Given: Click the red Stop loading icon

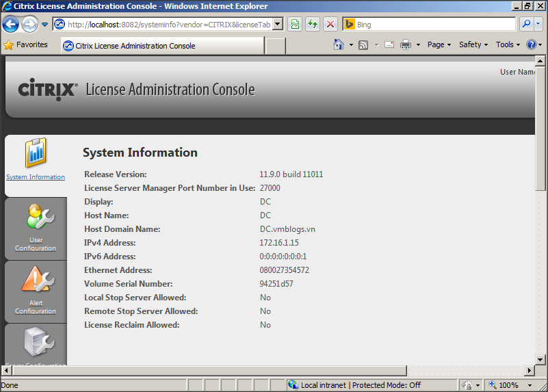Looking at the screenshot, I should pyautogui.click(x=330, y=25).
